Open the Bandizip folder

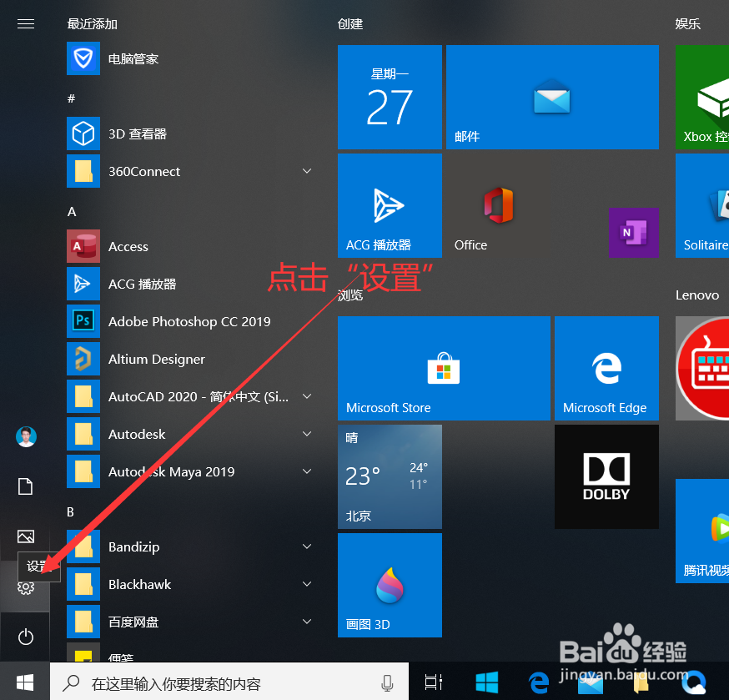coord(191,546)
